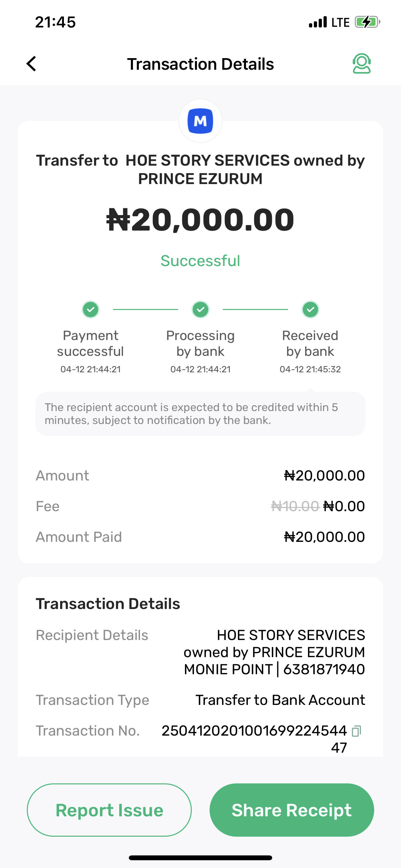Tap the Transaction Details page title
The image size is (401, 868).
click(200, 64)
